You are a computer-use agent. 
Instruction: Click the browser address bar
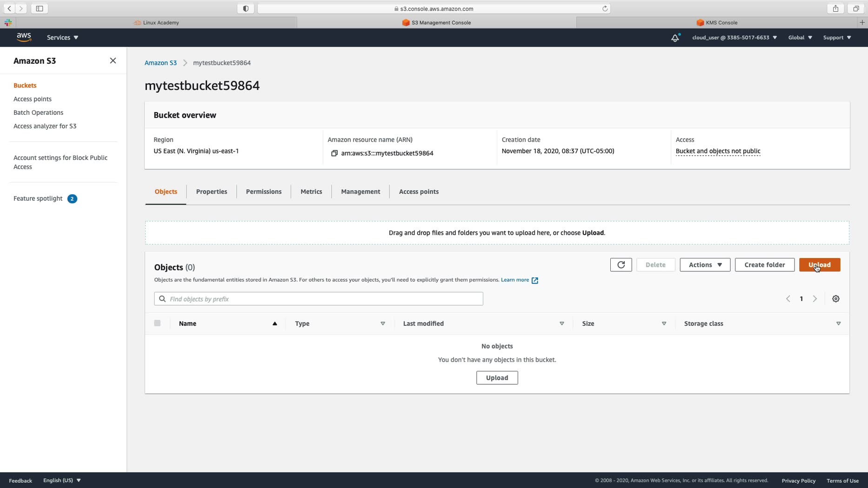tap(434, 8)
